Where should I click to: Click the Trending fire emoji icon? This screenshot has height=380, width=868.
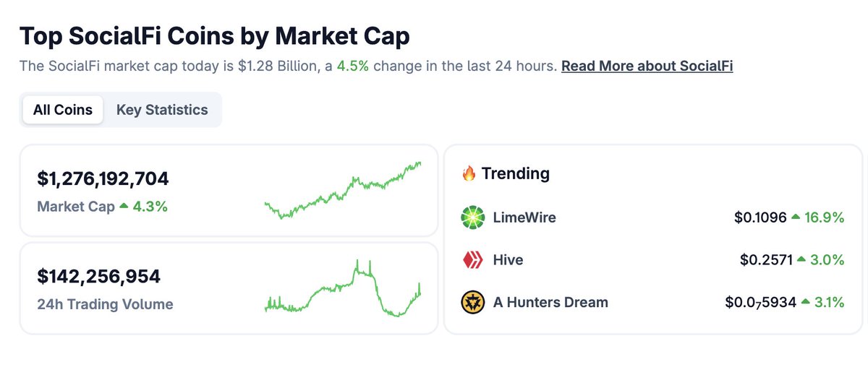click(x=469, y=173)
